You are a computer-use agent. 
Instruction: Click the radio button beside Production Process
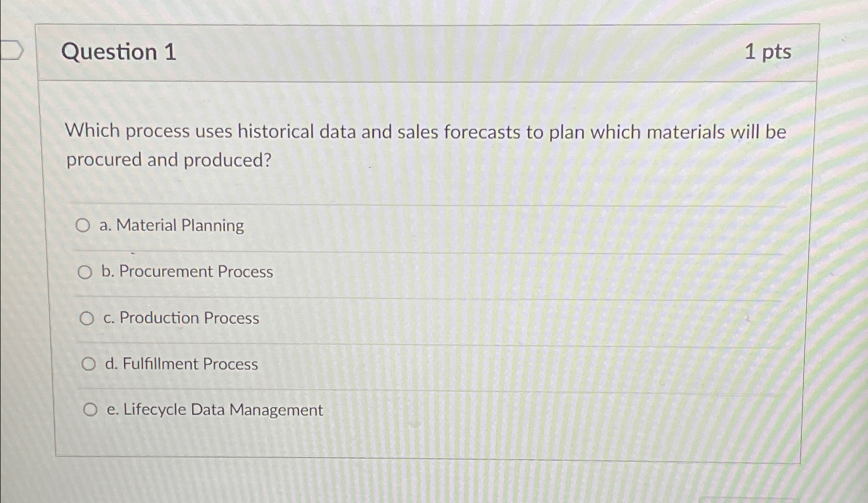point(88,318)
